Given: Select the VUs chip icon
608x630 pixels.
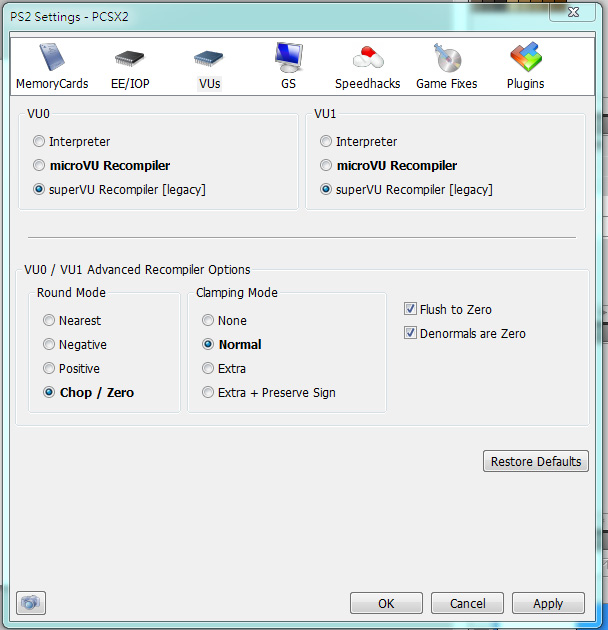Looking at the screenshot, I should coord(209,59).
